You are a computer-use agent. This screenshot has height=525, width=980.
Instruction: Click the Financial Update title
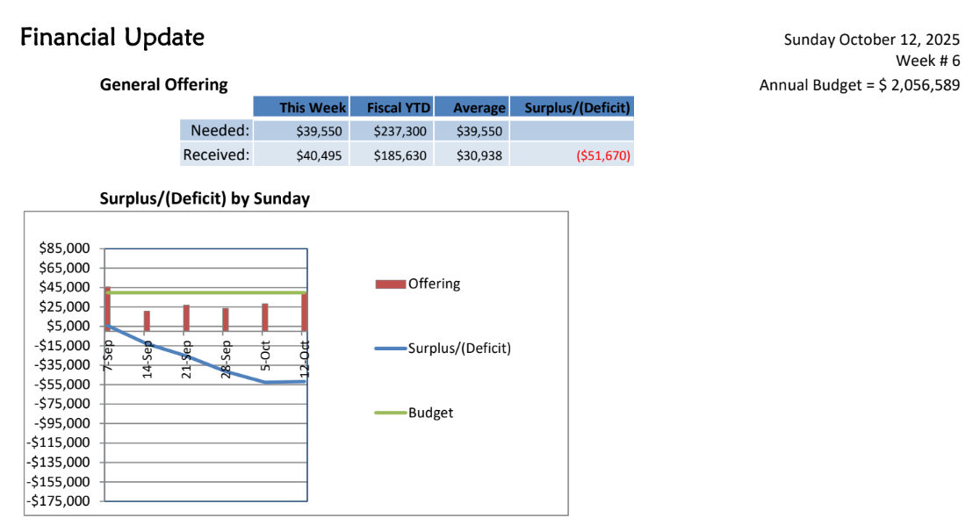(x=112, y=38)
